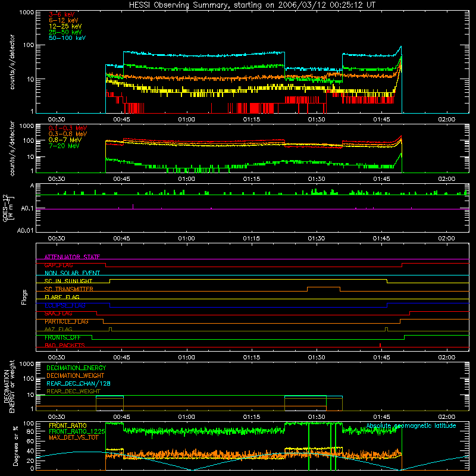Click the raised SC_TRANSMITTER step near 01:30
Image resolution: width=476 pixels, height=476 pixels.
coord(324,289)
